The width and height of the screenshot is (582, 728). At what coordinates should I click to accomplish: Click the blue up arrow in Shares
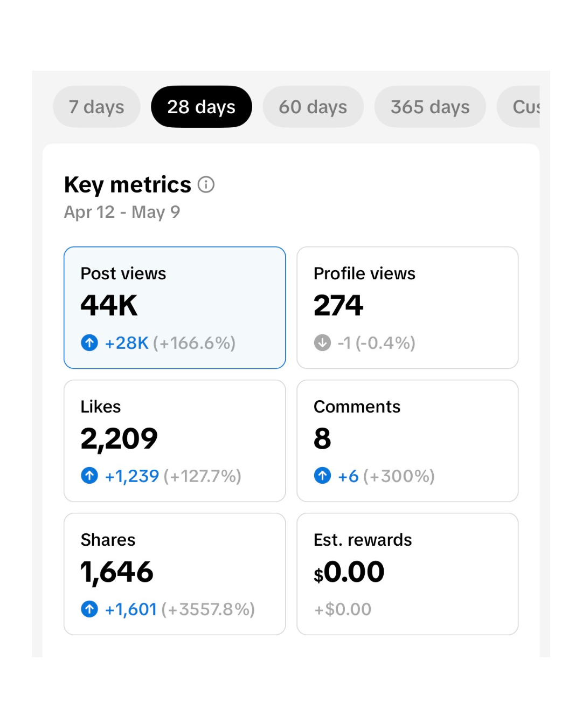89,609
